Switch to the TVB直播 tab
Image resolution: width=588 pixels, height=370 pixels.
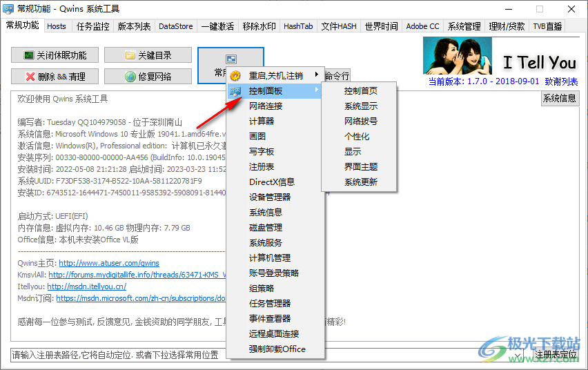[547, 26]
